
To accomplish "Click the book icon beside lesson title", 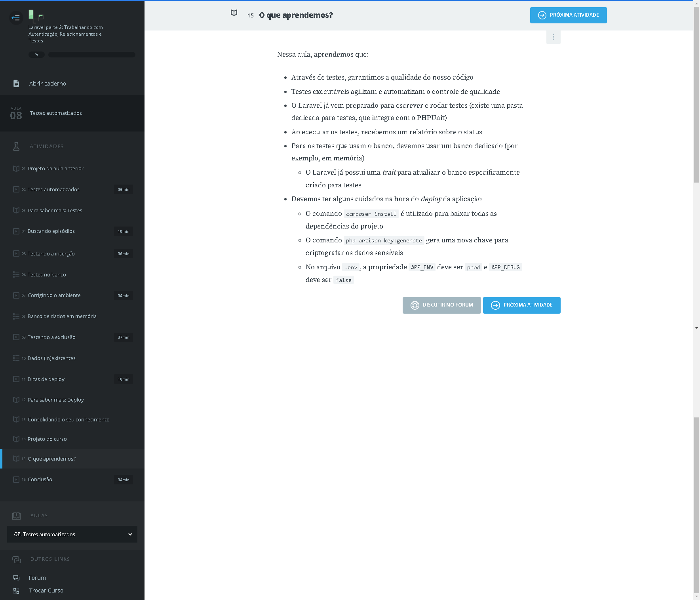I will coord(234,13).
